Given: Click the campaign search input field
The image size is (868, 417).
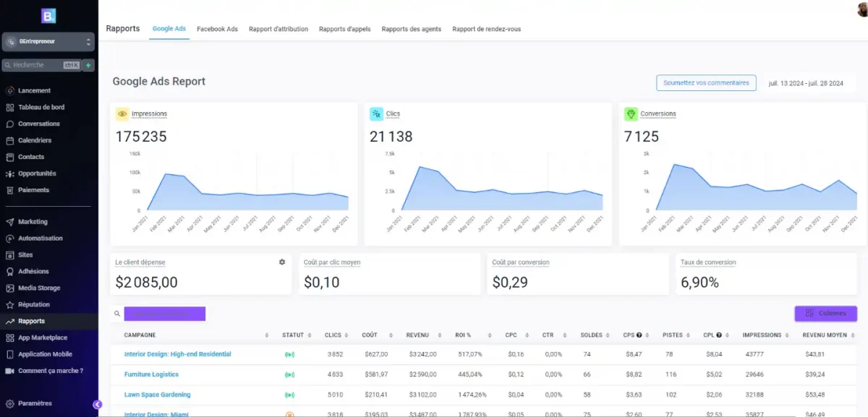Looking at the screenshot, I should pos(165,314).
